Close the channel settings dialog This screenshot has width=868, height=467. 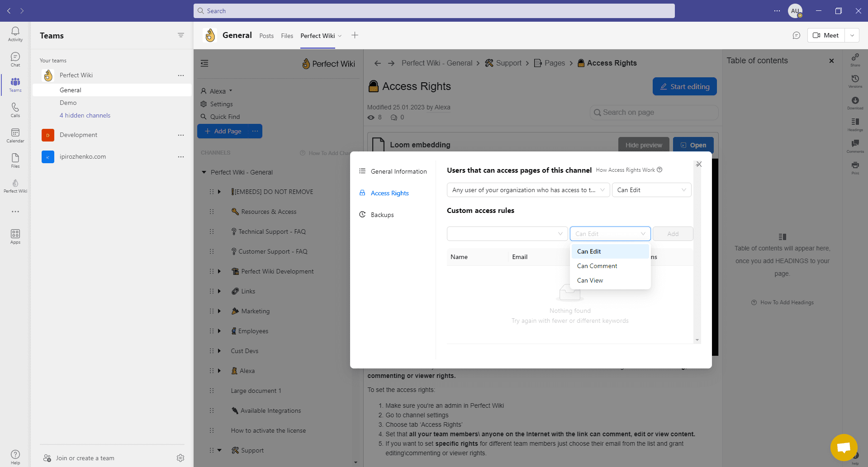pos(699,164)
